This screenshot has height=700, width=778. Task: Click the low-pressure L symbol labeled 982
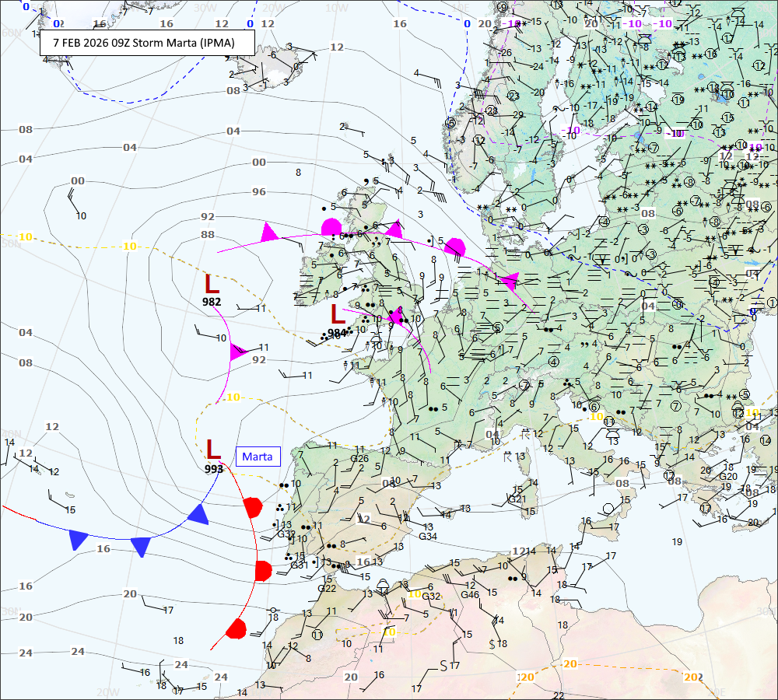pos(211,283)
